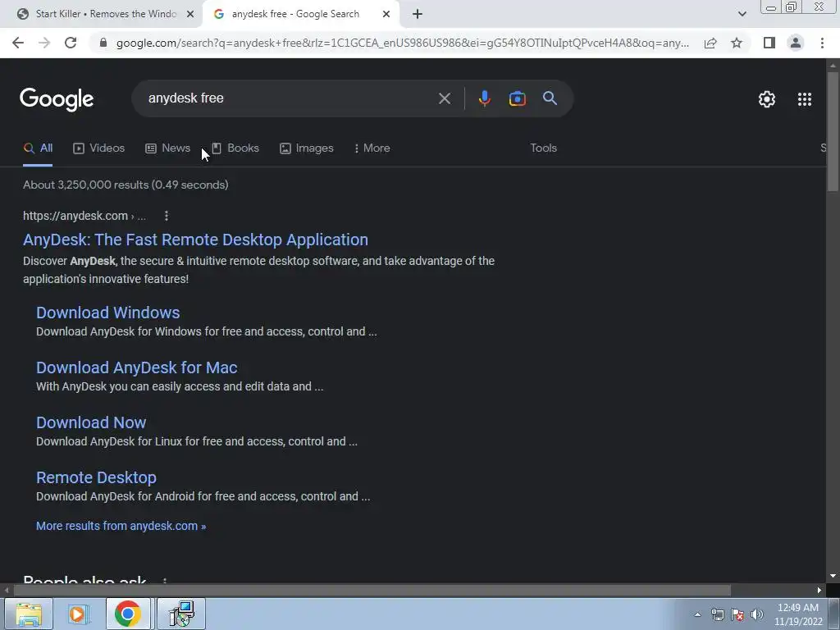Select the Videos results tab
The width and height of the screenshot is (840, 630).
point(98,148)
